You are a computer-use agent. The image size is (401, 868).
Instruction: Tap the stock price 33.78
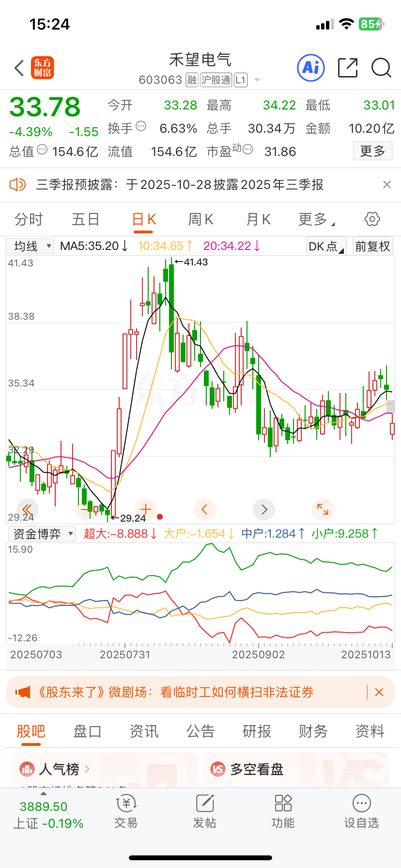(45, 107)
